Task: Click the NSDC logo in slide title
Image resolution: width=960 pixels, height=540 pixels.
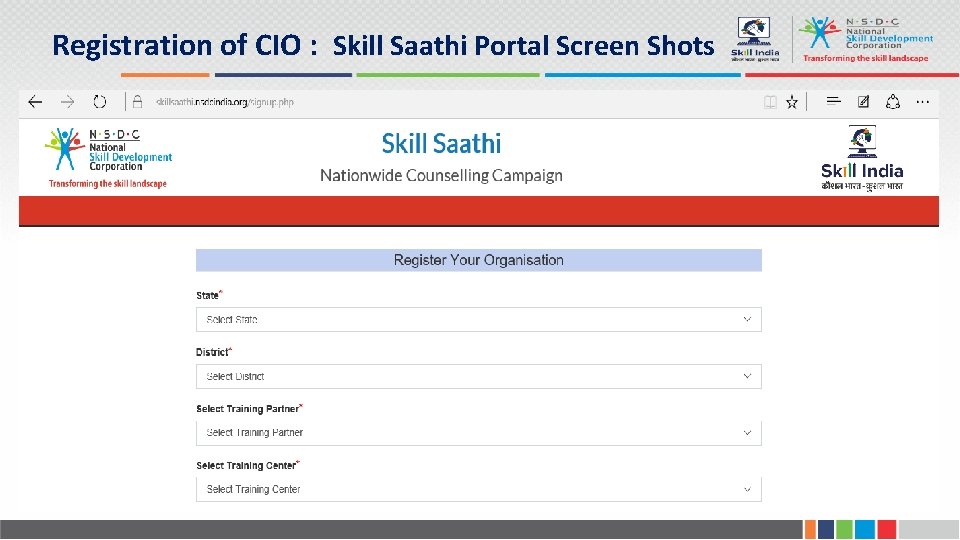Action: coord(866,40)
